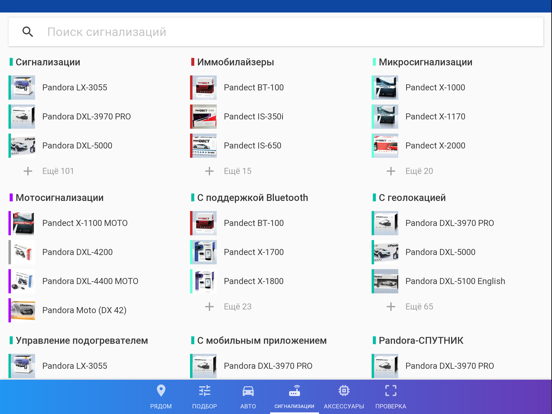Open Pandora DXL-5000 thumbnail in Сигнализации
Image resolution: width=552 pixels, height=414 pixels.
point(22,145)
